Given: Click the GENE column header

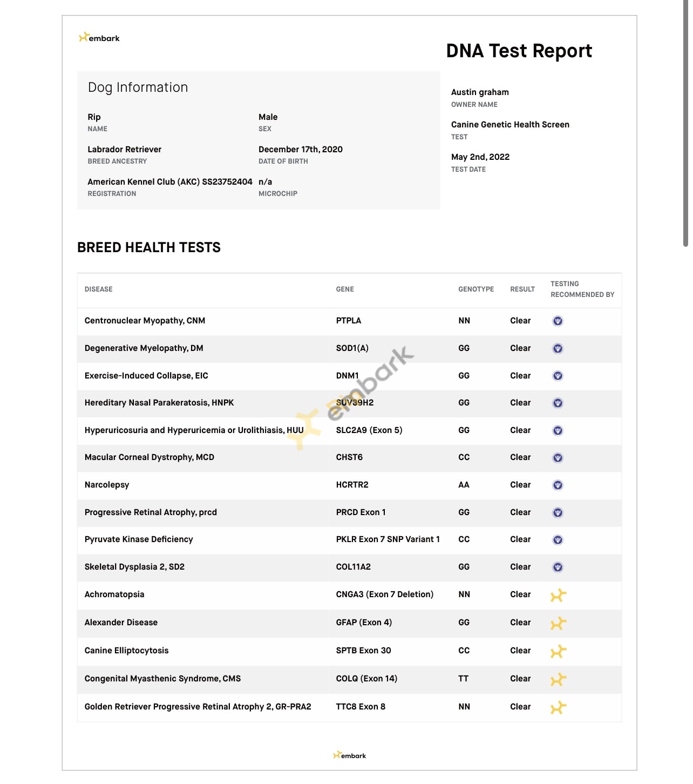Looking at the screenshot, I should (x=345, y=289).
